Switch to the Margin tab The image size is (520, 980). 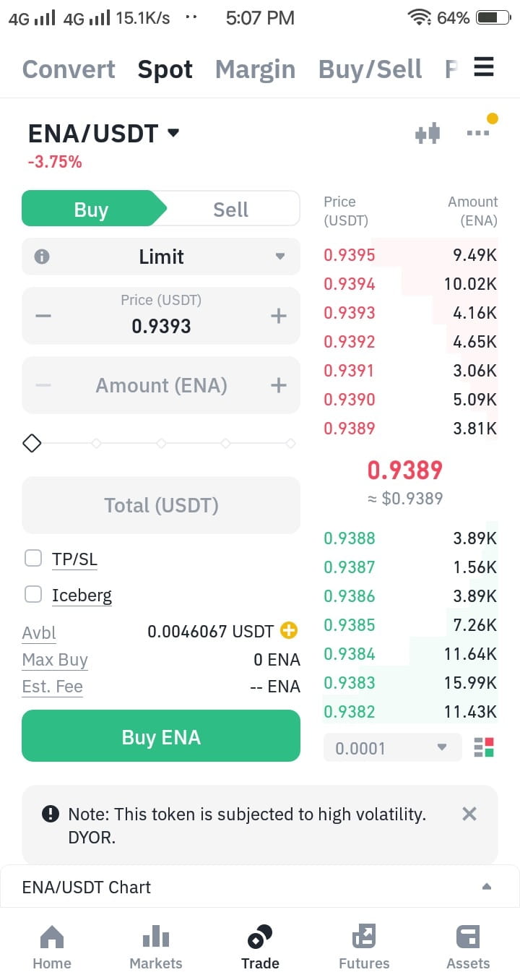pos(255,69)
